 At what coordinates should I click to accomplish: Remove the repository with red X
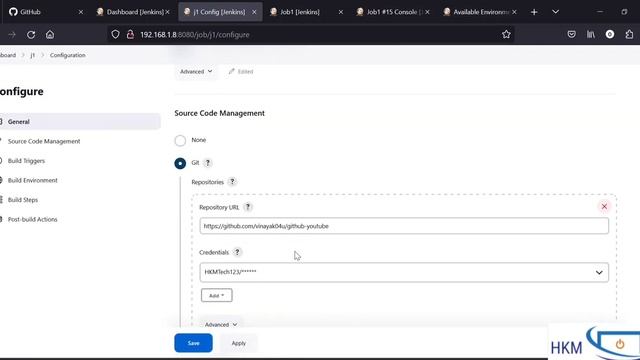click(x=604, y=207)
